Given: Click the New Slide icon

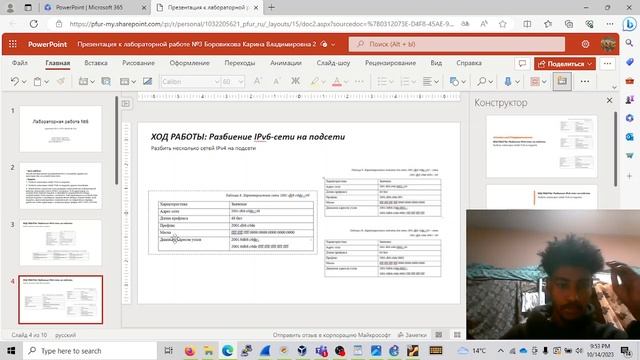Looking at the screenshot, I should pyautogui.click(x=83, y=82).
